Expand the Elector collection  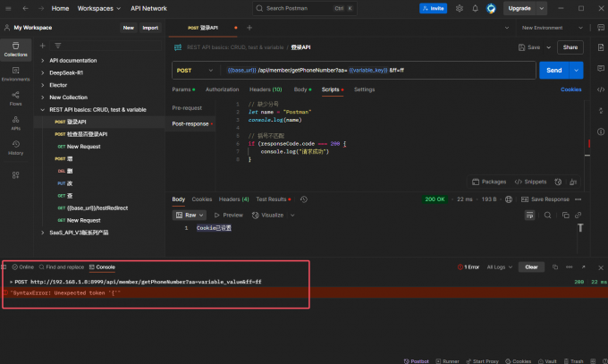click(43, 85)
